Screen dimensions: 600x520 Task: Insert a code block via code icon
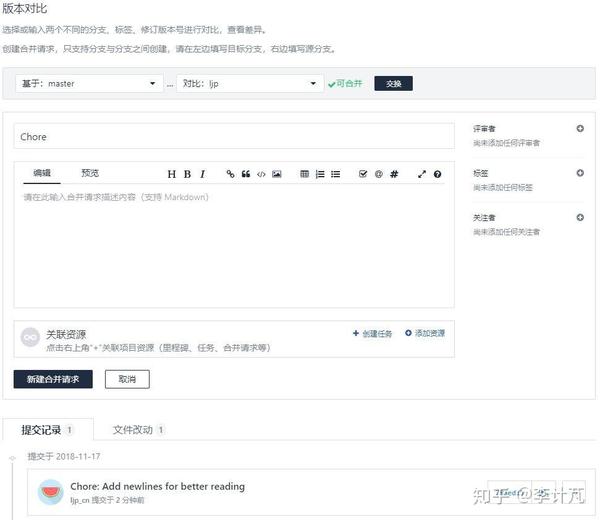261,174
